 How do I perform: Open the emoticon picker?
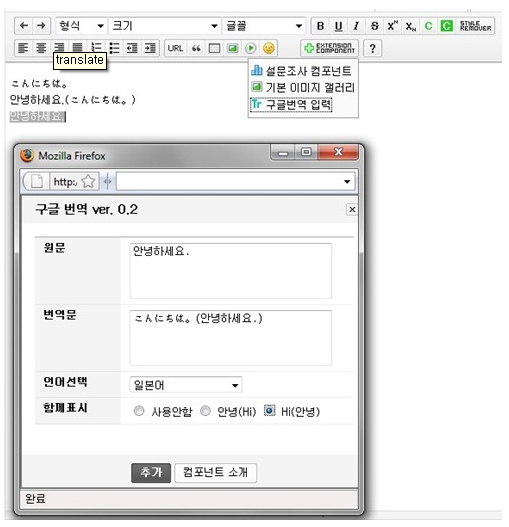click(269, 48)
